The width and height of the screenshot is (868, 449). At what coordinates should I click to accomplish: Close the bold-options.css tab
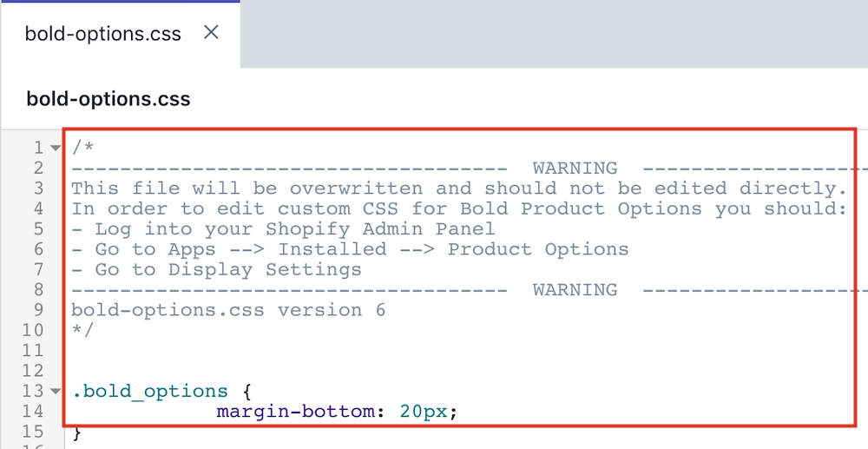tap(211, 33)
